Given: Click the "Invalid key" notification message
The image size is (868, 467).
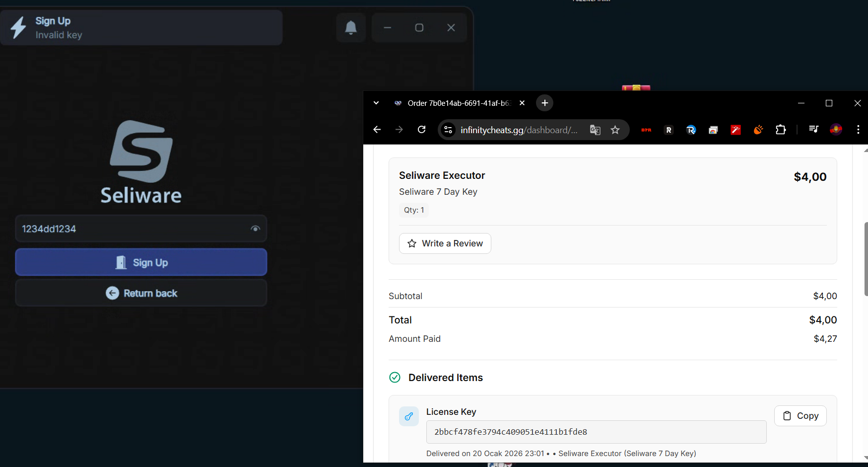Looking at the screenshot, I should (59, 35).
